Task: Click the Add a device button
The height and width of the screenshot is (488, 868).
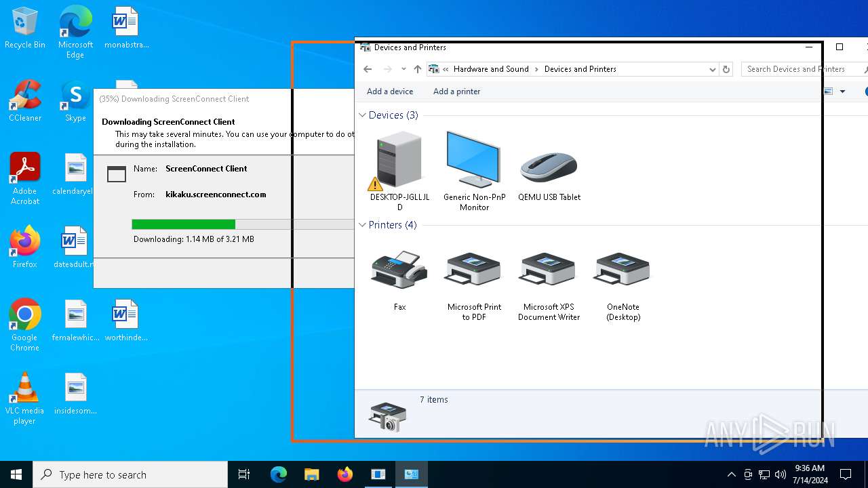Action: click(390, 91)
